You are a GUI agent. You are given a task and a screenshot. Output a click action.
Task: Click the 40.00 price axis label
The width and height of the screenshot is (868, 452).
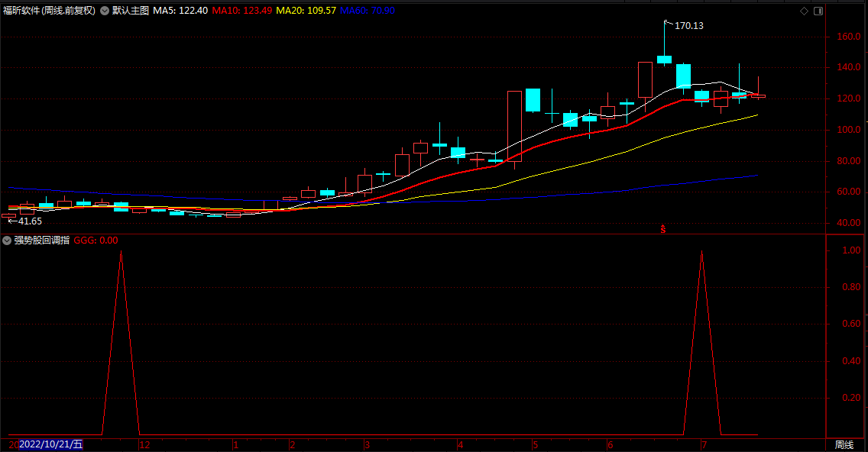point(849,223)
